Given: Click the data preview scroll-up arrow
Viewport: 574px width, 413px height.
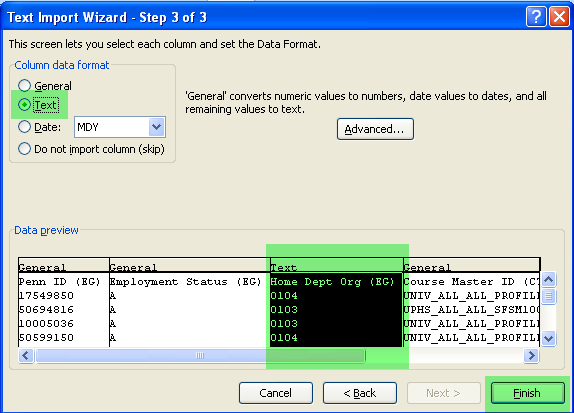Looking at the screenshot, I should coord(548,280).
